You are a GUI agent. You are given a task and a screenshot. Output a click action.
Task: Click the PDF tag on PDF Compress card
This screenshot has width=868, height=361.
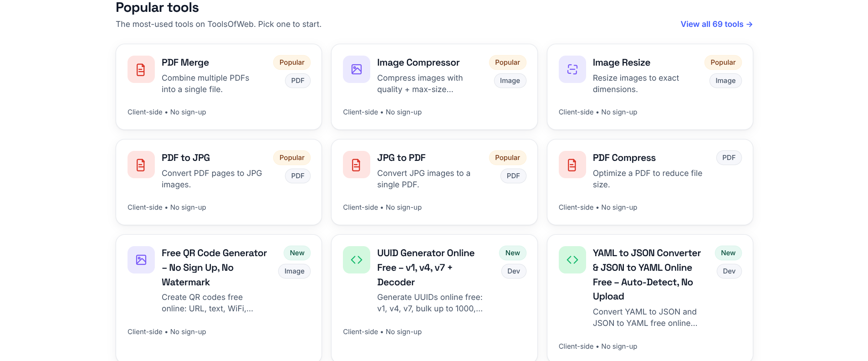point(729,158)
